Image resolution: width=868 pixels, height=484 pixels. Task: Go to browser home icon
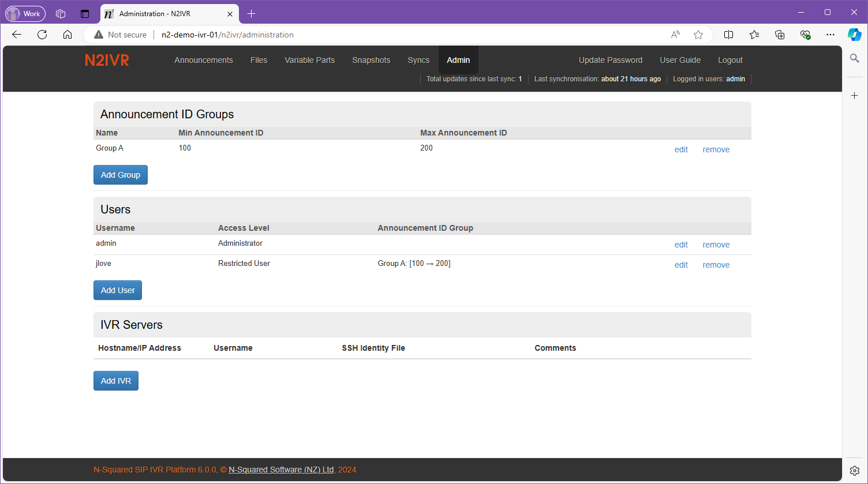(x=68, y=35)
